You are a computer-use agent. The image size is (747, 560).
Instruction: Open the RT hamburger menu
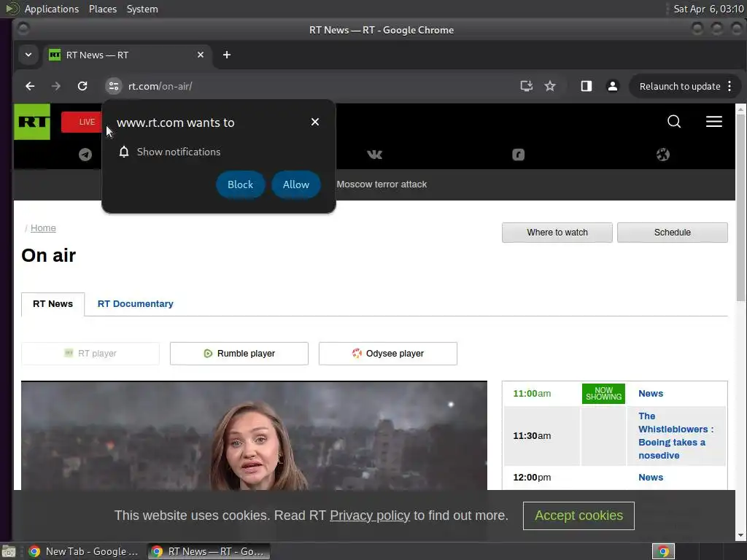click(x=713, y=122)
